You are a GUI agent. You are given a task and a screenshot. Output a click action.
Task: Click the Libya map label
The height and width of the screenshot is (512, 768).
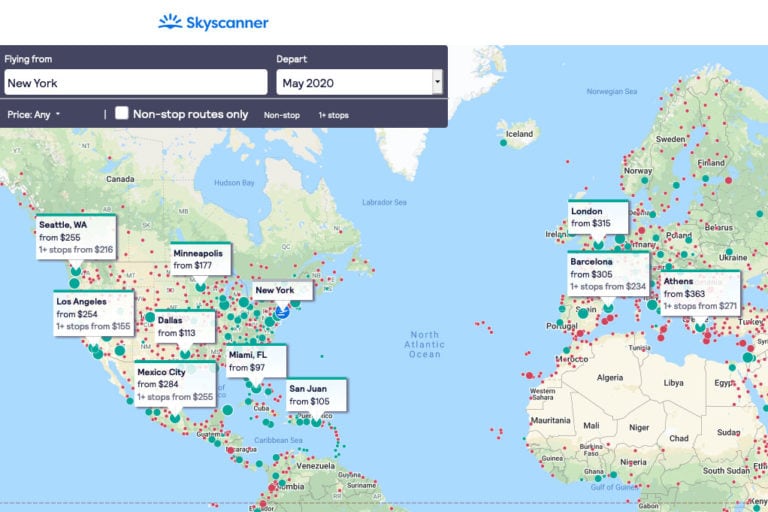click(673, 383)
